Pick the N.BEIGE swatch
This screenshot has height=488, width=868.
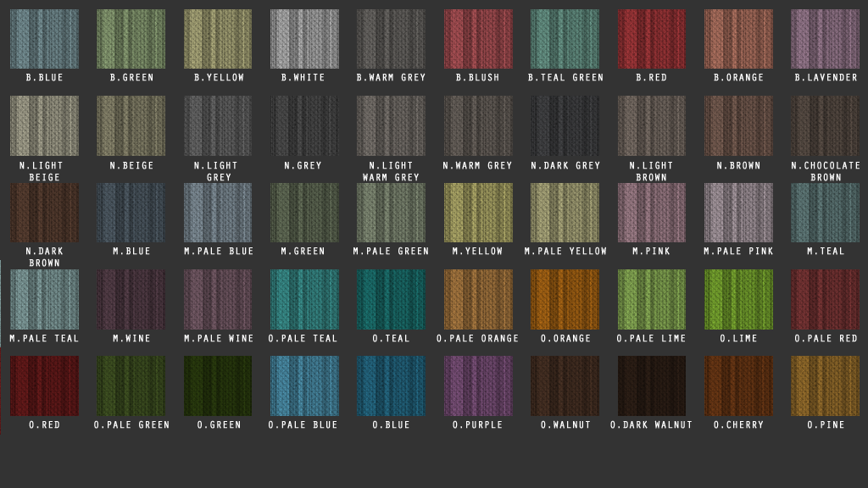click(131, 125)
